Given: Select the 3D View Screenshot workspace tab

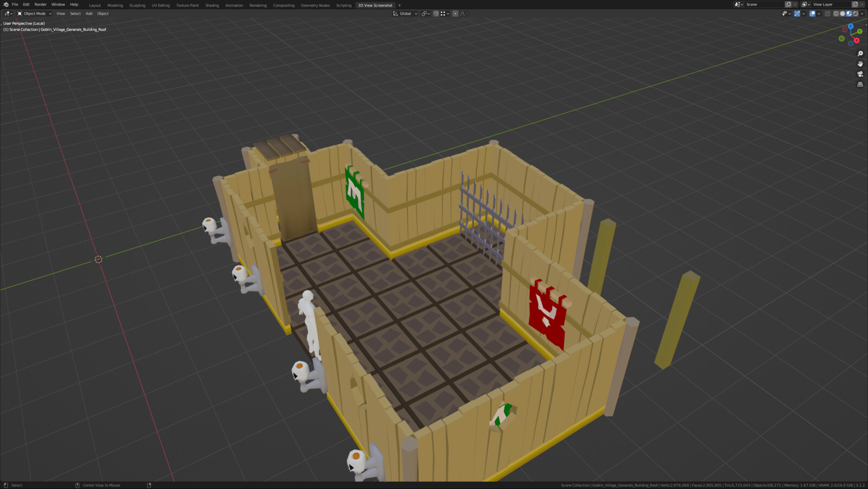Looking at the screenshot, I should (375, 5).
